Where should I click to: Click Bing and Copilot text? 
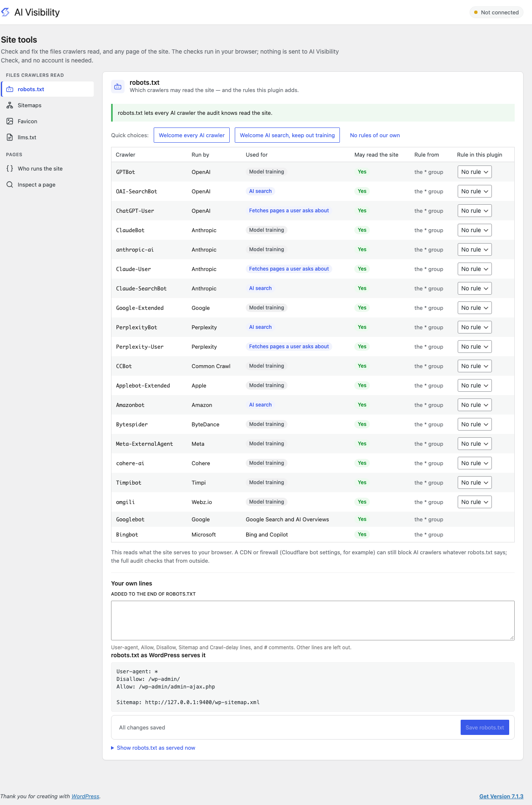coord(267,535)
